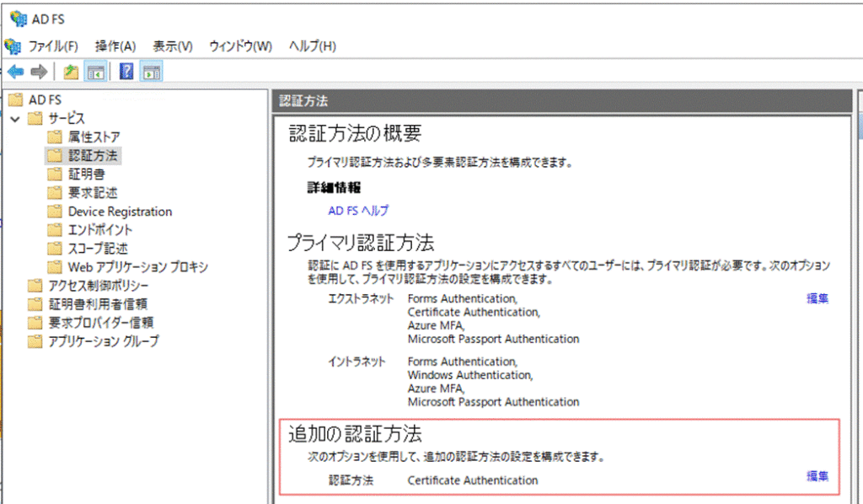
Task: Open the 表示(V) menu
Action: point(173,46)
